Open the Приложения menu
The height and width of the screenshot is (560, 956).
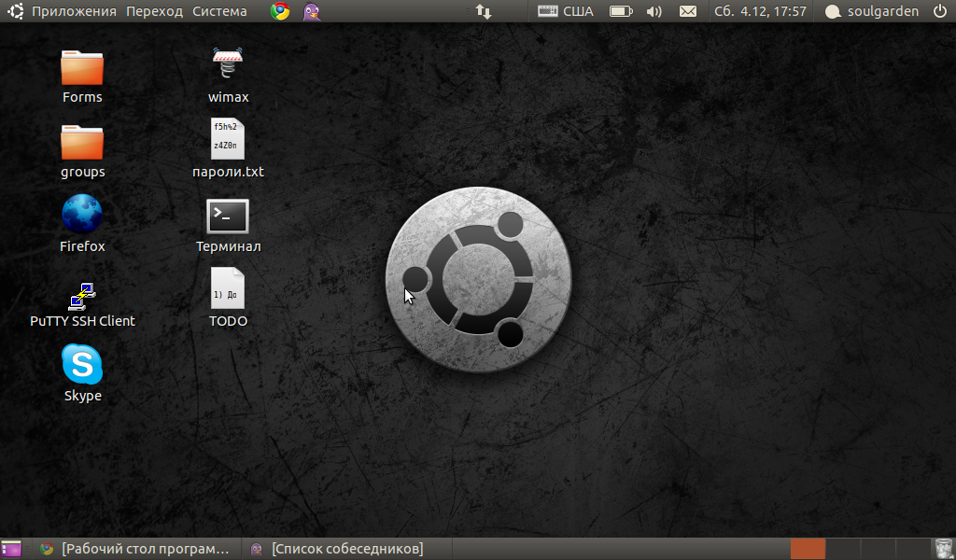point(74,11)
